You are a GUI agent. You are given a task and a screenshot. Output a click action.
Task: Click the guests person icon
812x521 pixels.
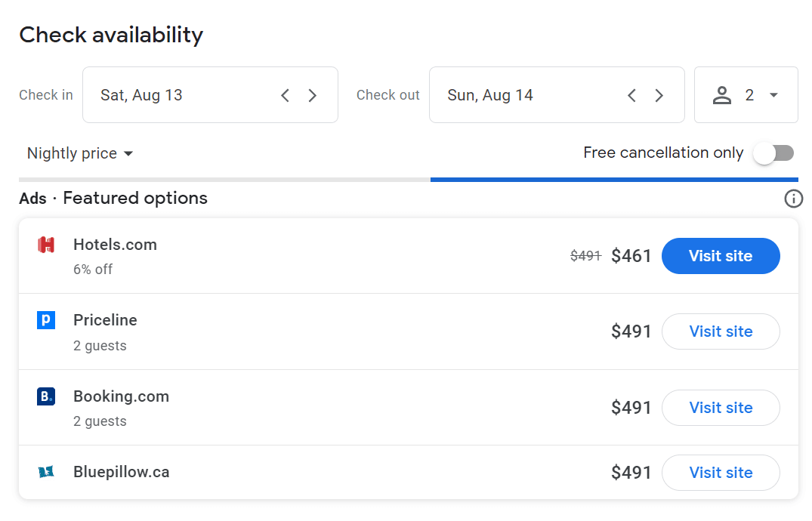pos(722,95)
